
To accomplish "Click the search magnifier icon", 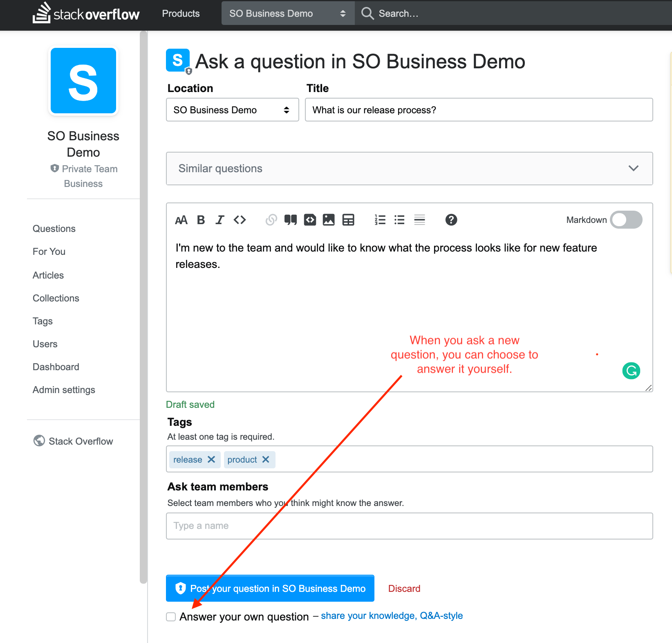I will coord(367,13).
